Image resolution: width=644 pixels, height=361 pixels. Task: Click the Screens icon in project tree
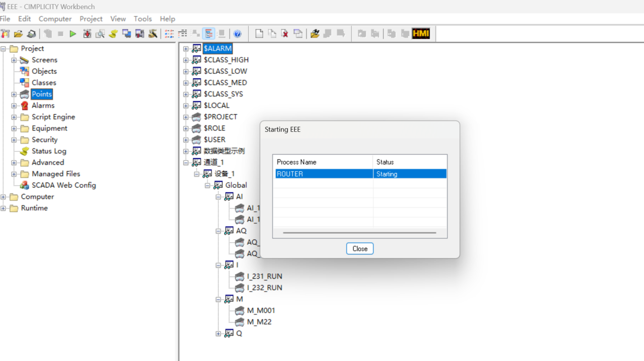click(x=24, y=60)
